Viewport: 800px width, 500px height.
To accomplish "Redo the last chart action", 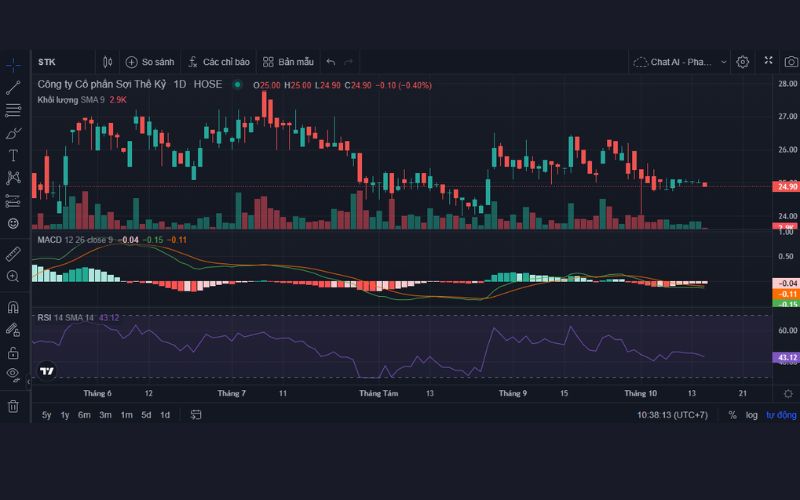I will [348, 62].
